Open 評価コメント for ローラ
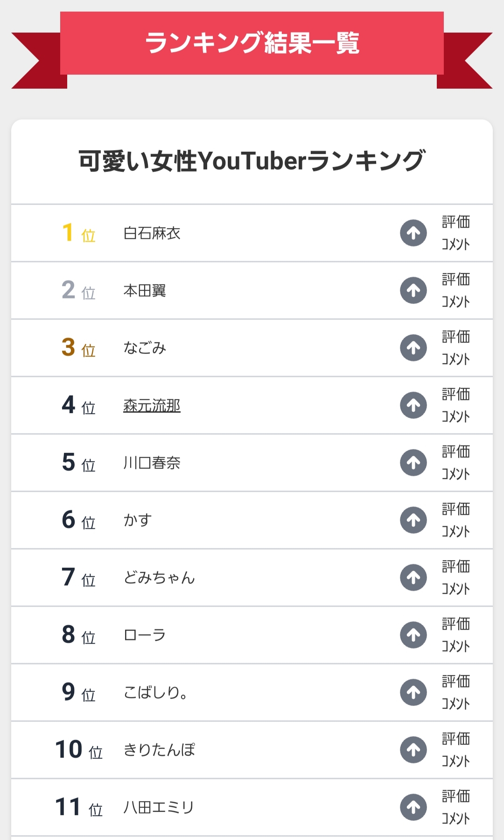 pyautogui.click(x=455, y=635)
